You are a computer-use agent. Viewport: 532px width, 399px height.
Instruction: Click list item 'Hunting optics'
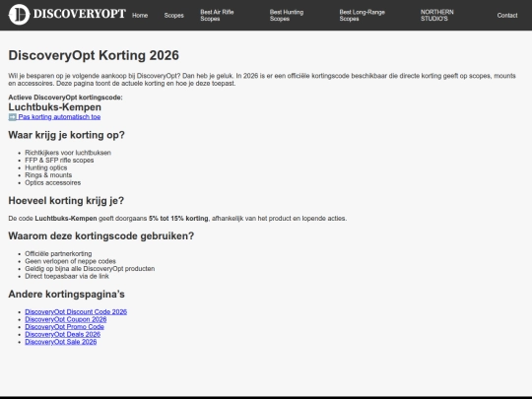[x=45, y=167]
